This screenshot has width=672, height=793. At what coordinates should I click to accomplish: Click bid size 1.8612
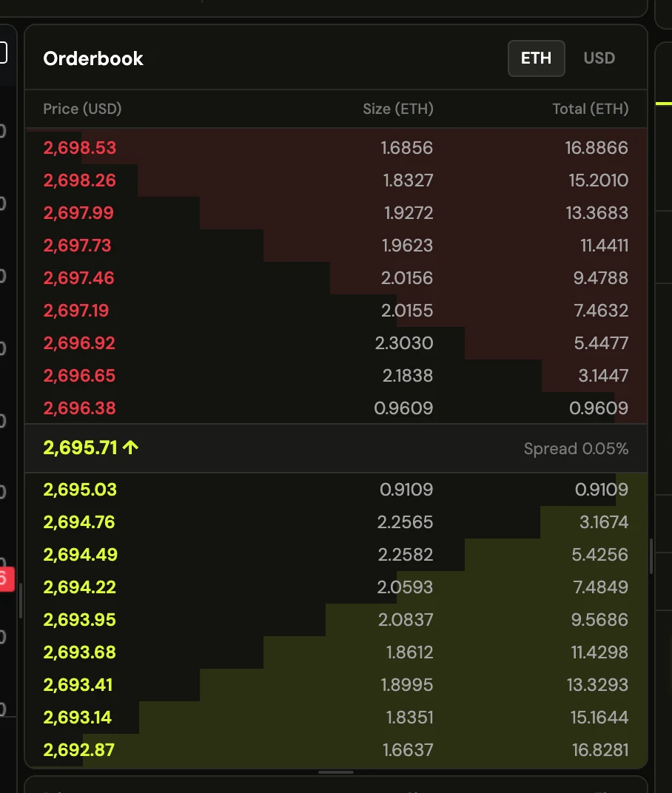(x=409, y=652)
